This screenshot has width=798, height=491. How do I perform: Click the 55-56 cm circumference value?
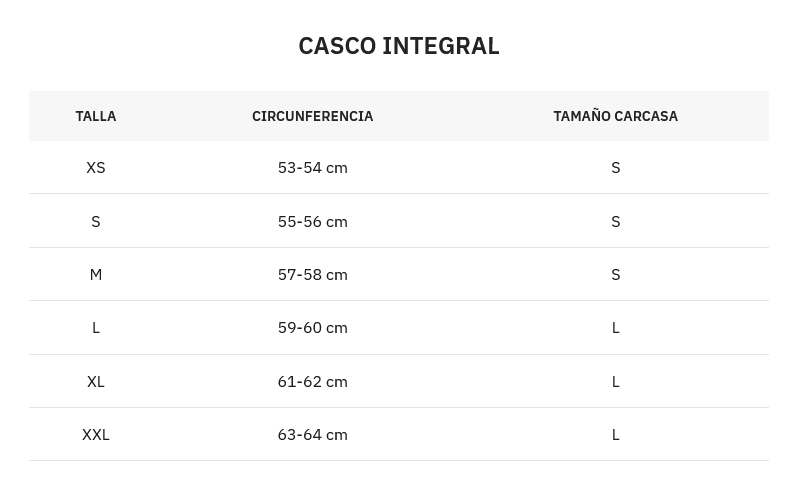tap(312, 221)
